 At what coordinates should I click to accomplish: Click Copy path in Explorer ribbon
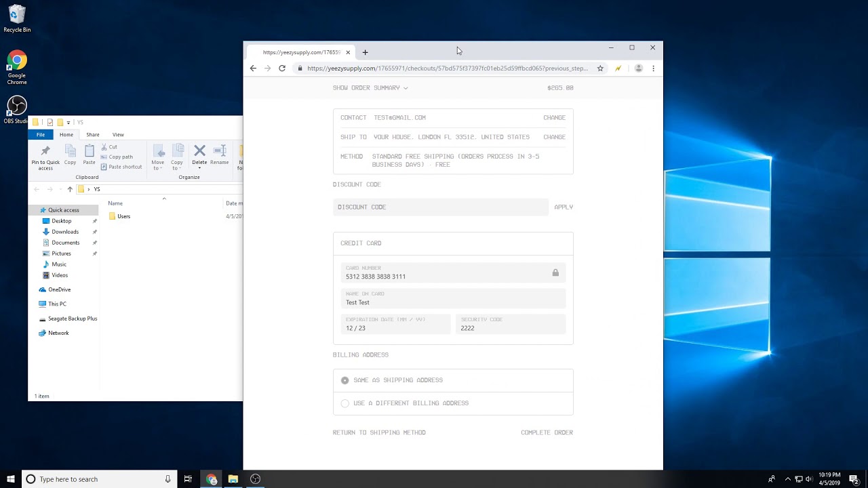pyautogui.click(x=116, y=157)
